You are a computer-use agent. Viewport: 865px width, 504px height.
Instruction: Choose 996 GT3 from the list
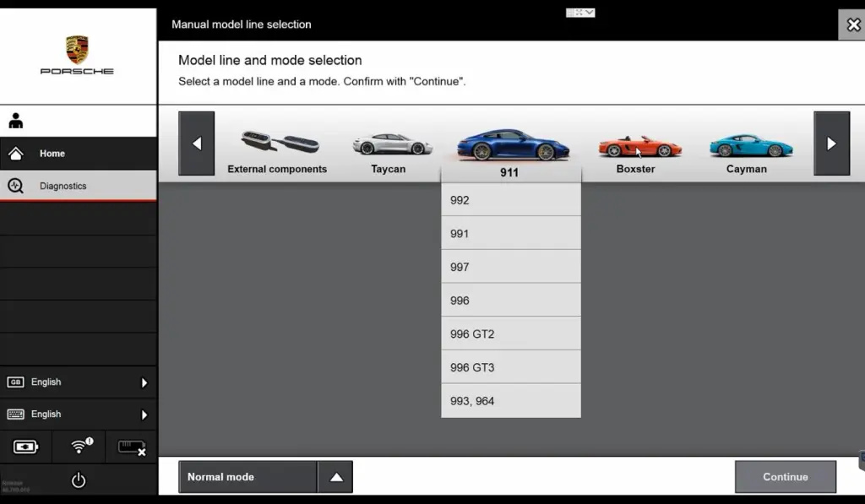pos(510,367)
